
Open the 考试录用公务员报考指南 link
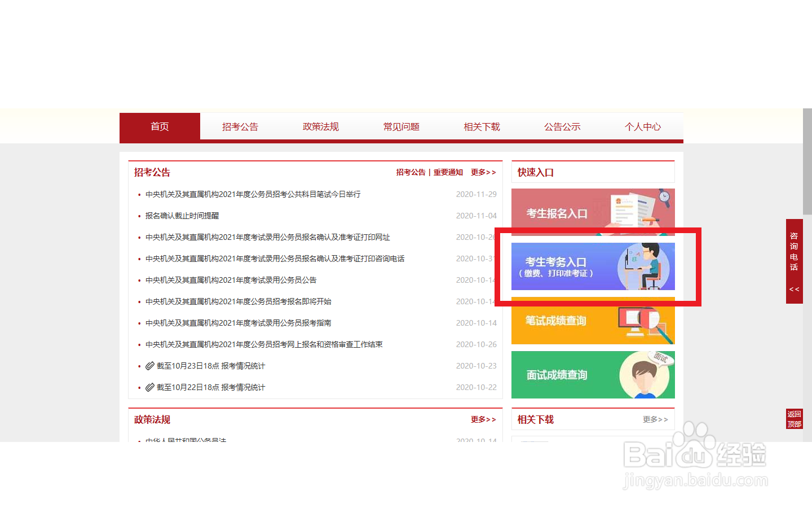point(239,323)
